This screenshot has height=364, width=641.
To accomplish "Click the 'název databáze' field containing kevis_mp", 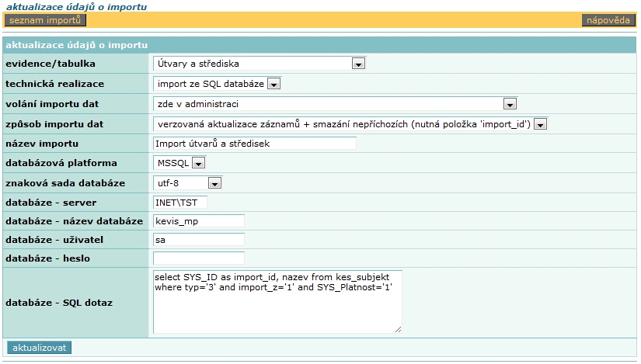I will coord(199,221).
